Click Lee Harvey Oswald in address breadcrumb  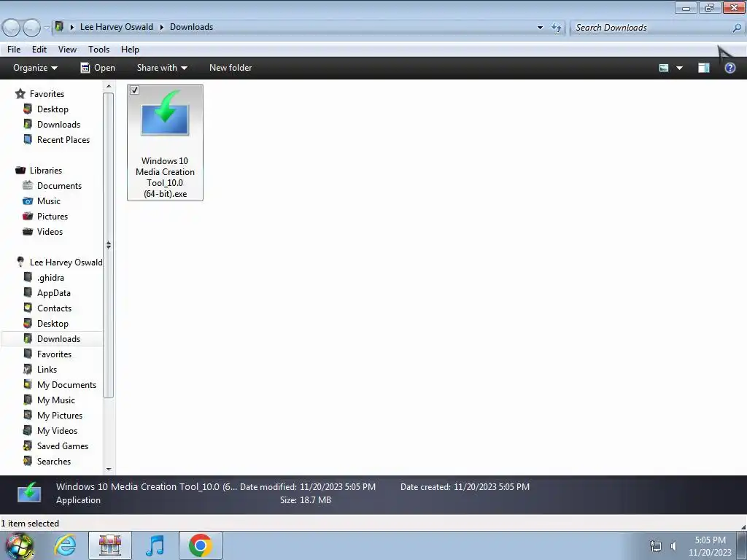pyautogui.click(x=117, y=27)
